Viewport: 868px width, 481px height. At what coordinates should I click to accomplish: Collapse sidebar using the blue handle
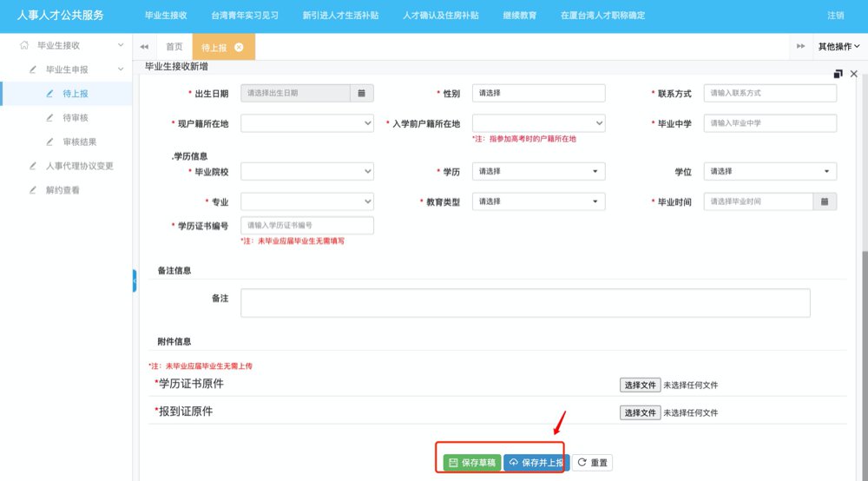pos(135,280)
